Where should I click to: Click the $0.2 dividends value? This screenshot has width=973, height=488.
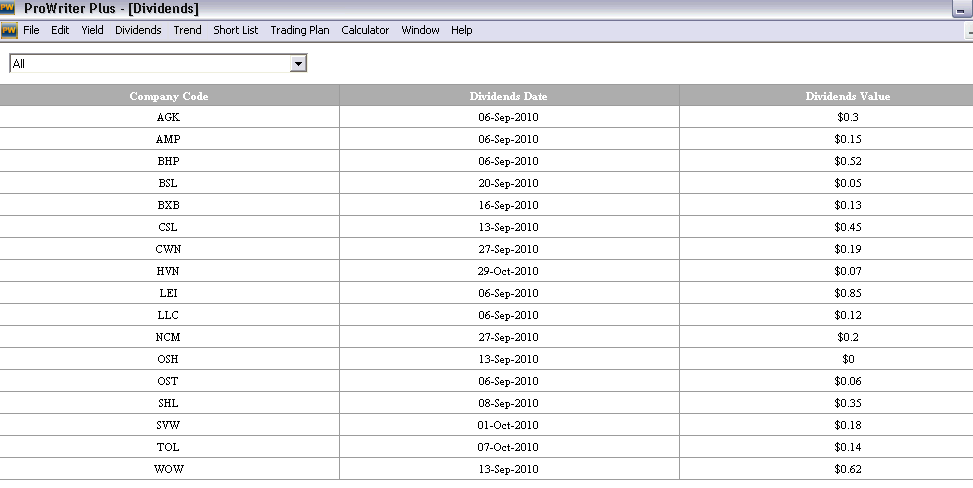click(x=848, y=337)
